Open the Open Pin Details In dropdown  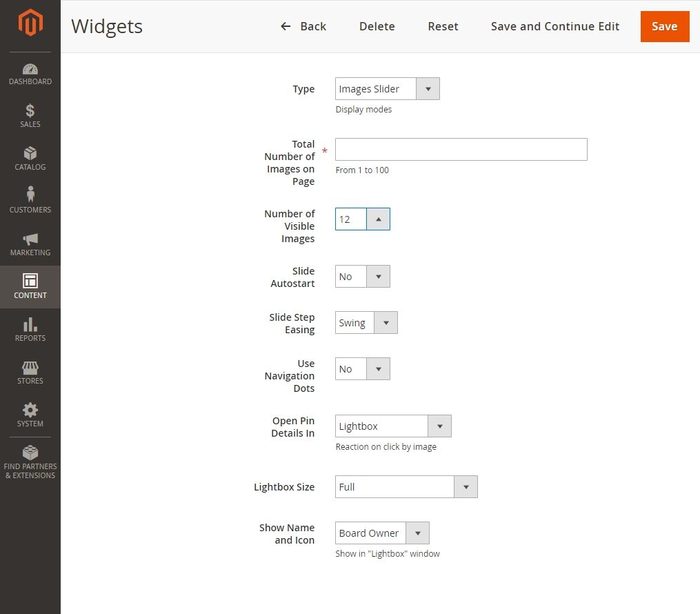[x=393, y=426]
